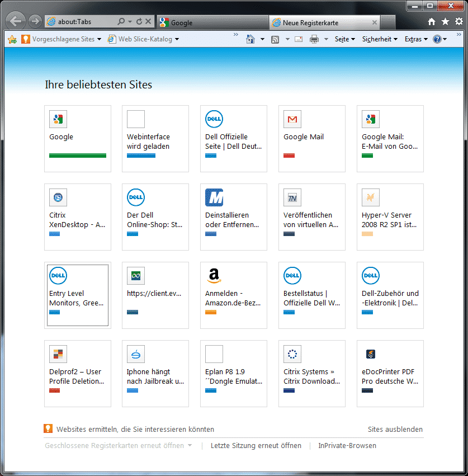Open a new blank tab button
The height and width of the screenshot is (476, 468).
(387, 22)
